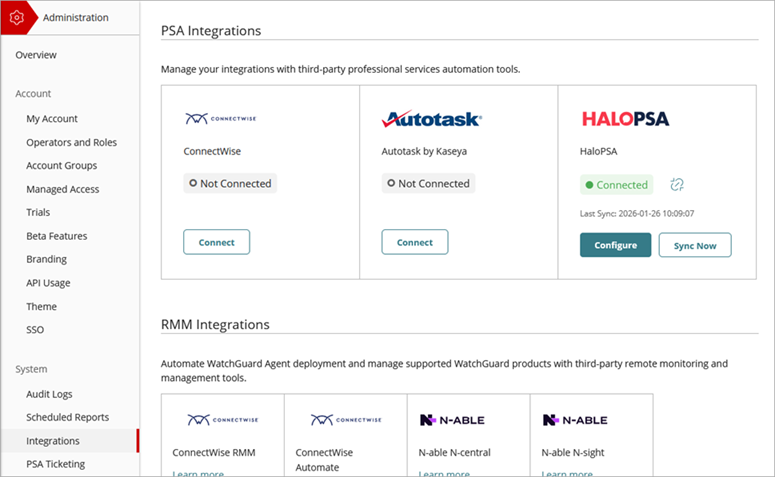Open Beta Features

(x=57, y=236)
